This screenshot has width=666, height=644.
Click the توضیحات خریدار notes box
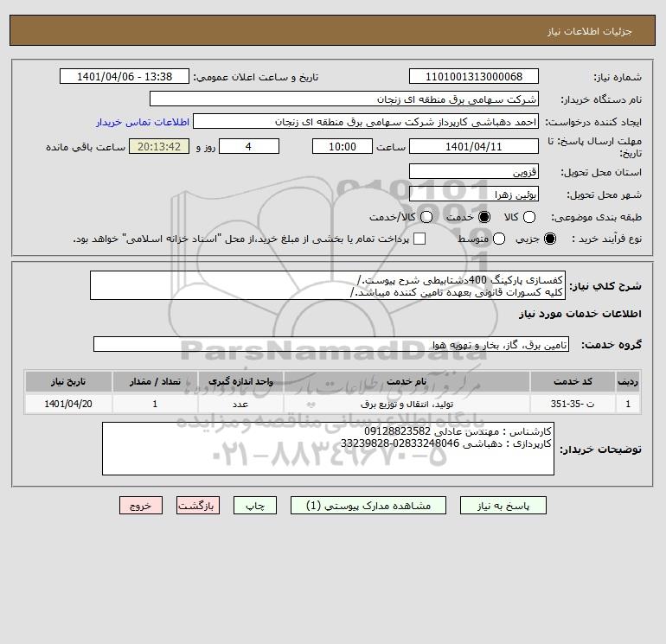click(x=328, y=449)
